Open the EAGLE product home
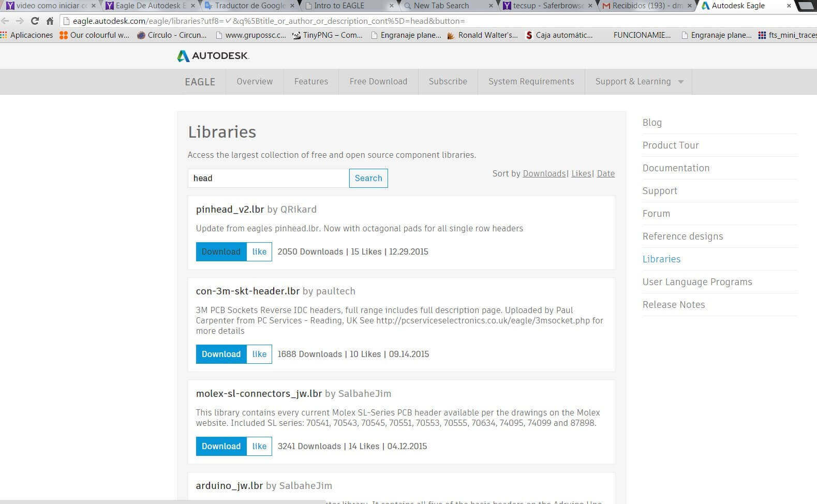 (x=200, y=82)
